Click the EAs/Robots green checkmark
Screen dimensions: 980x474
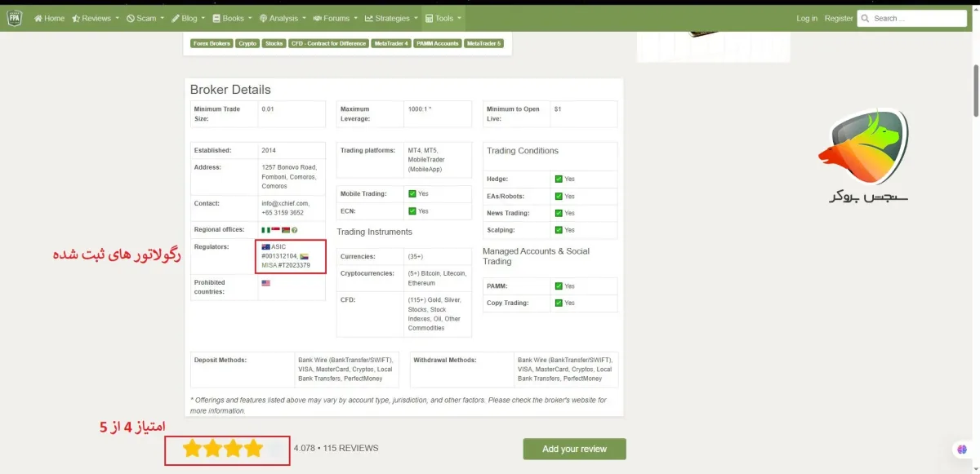coord(559,197)
